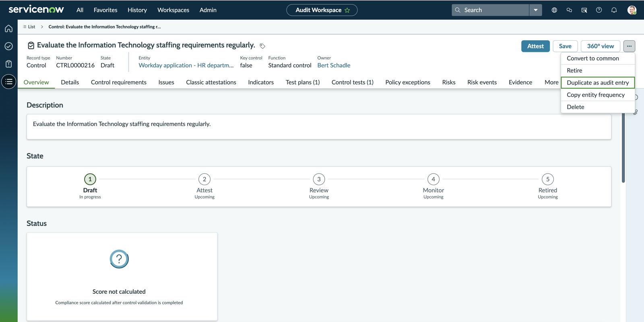Choose Retire from the actions menu
Screen dimensions: 644x322
(x=598, y=70)
